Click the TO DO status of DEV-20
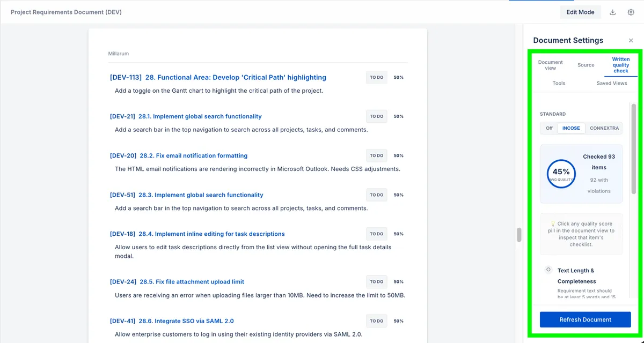 point(377,156)
